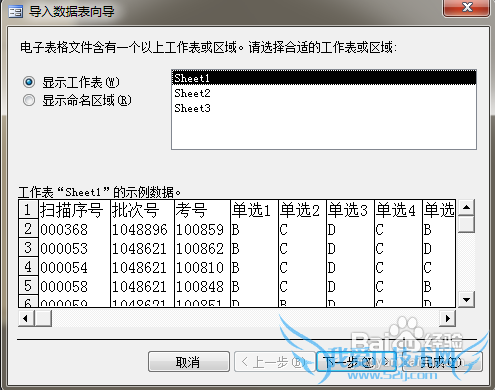The height and width of the screenshot is (390, 495).
Task: Click the 扫描序号 column header cell
Action: (74, 210)
